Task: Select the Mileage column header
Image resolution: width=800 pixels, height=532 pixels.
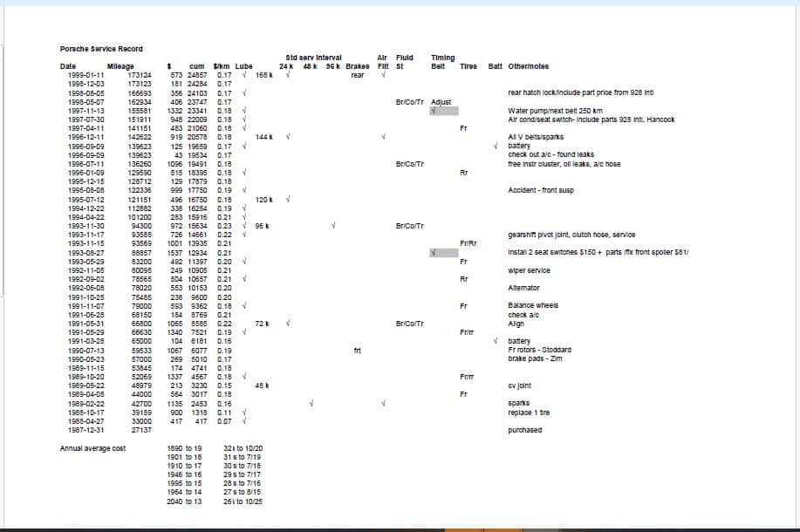Action: tap(120, 66)
